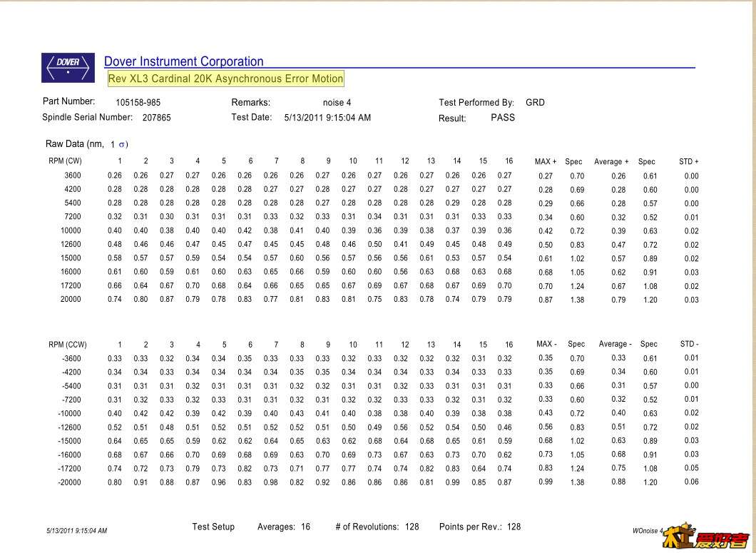Select the Points per Rev.: 128 setting
Screen dimensions: 756x553
(480, 527)
